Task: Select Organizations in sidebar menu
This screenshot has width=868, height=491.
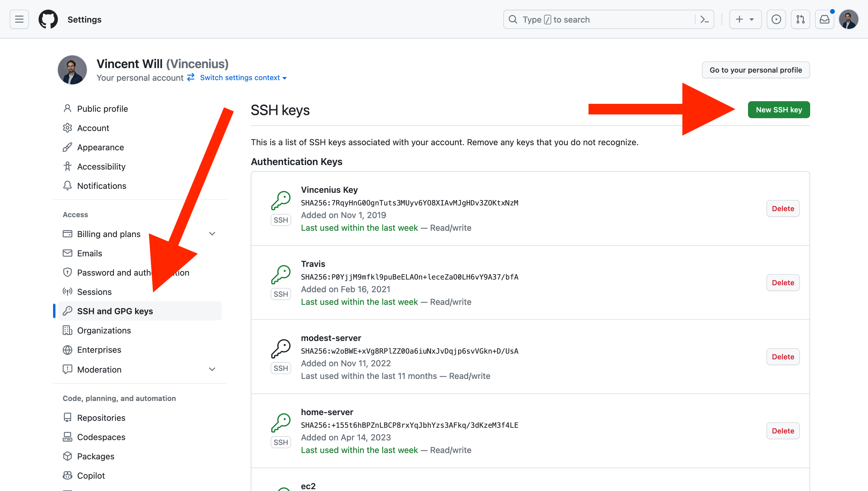Action: click(x=104, y=330)
